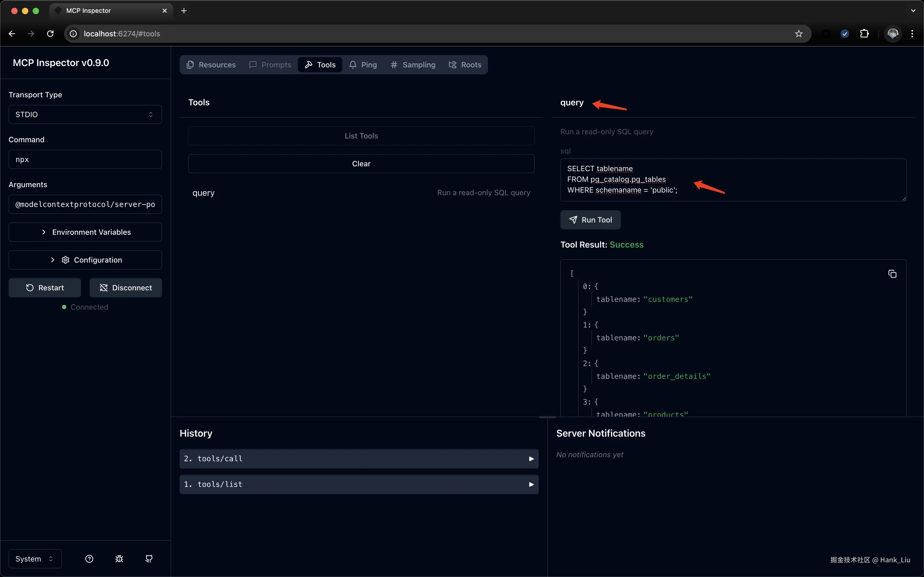Screen dimensions: 924x577
Task: Switch to the Resources tab
Action: [x=211, y=65]
